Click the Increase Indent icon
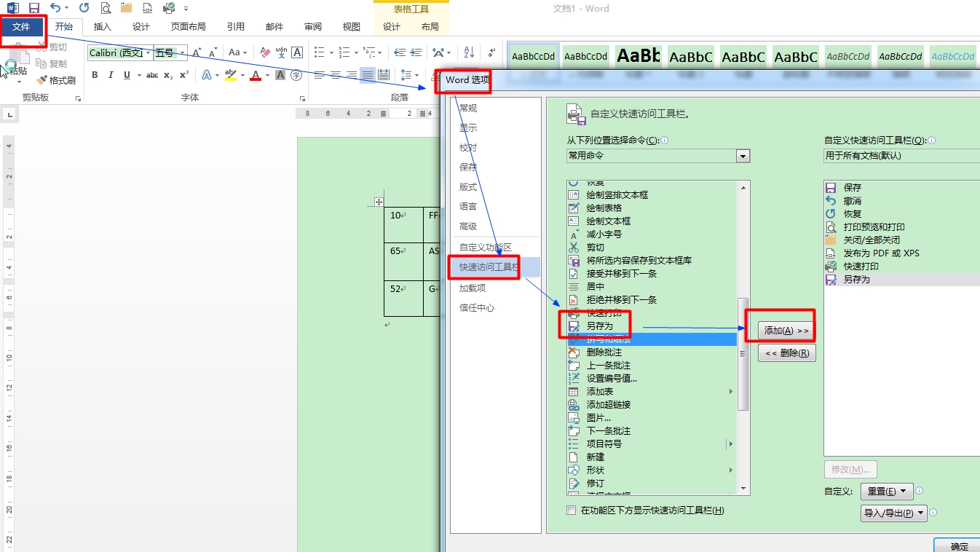This screenshot has height=552, width=980. coord(416,52)
